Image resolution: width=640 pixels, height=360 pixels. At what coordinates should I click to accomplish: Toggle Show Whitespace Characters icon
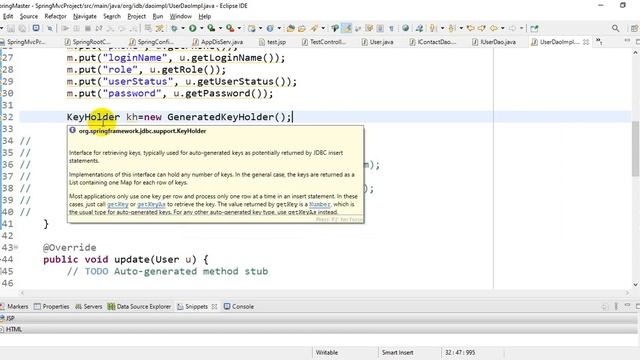tap(391, 29)
